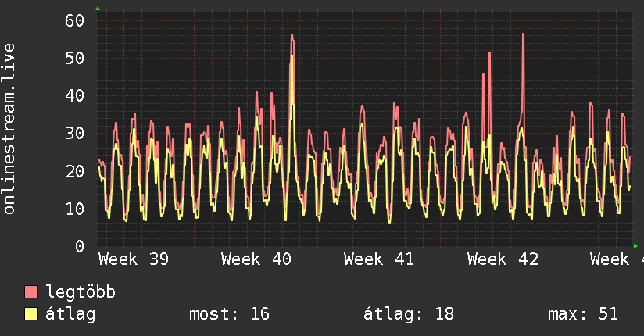The height and width of the screenshot is (336, 644).
Task: Click the y-axis value 10
Action: tap(75, 209)
